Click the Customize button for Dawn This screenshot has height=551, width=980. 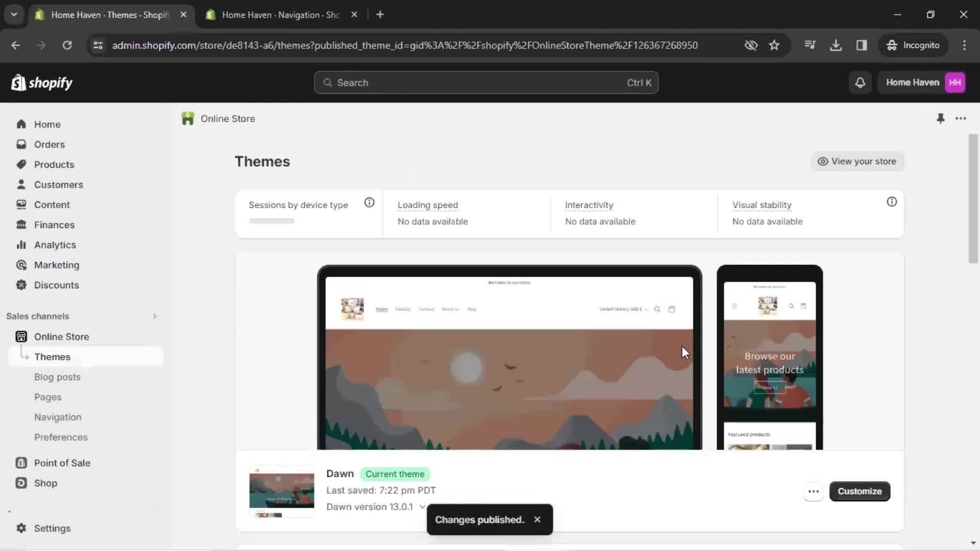(860, 491)
